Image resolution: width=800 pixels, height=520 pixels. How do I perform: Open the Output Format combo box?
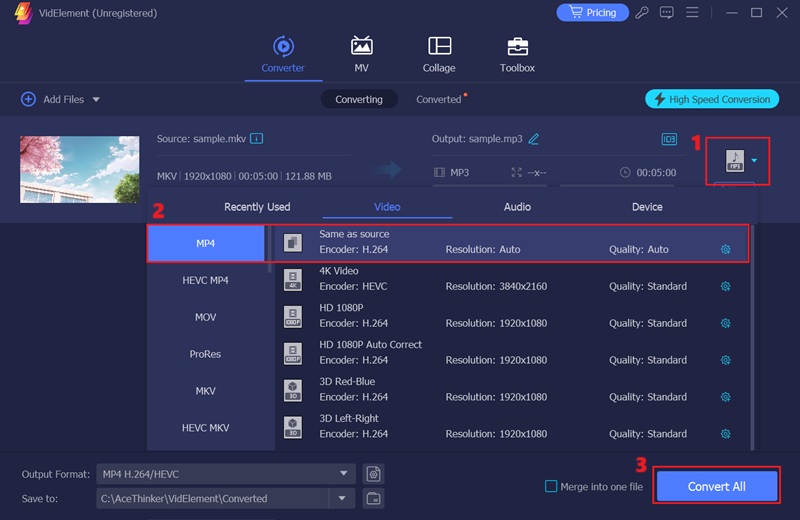pyautogui.click(x=227, y=474)
